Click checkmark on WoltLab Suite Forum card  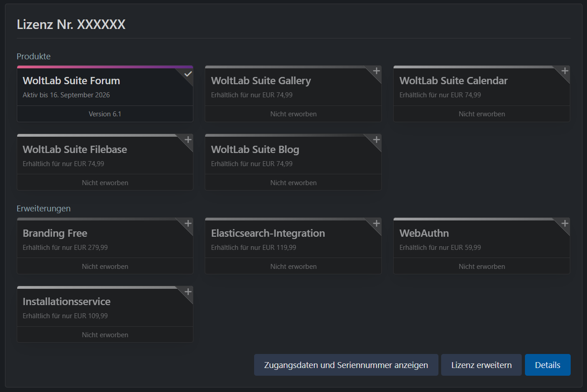click(x=188, y=74)
